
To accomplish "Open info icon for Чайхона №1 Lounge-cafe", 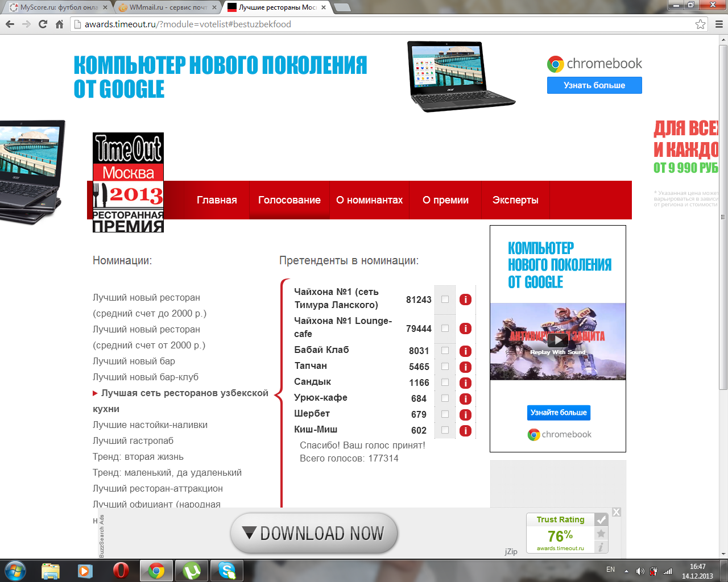I will 465,329.
